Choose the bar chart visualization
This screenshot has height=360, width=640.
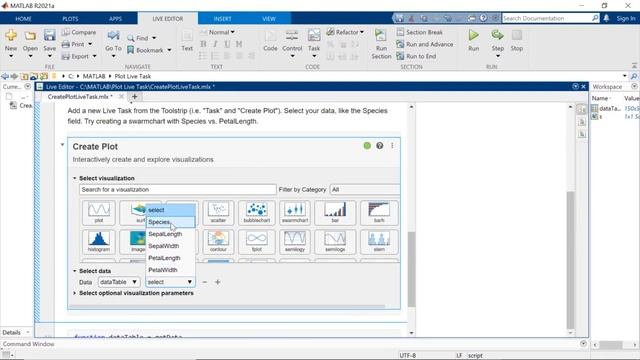335,213
